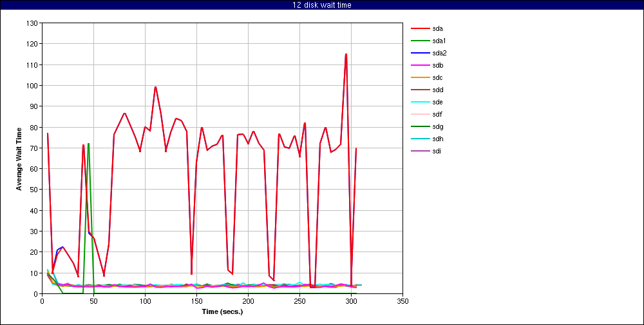Select the sdc legend label

437,78
